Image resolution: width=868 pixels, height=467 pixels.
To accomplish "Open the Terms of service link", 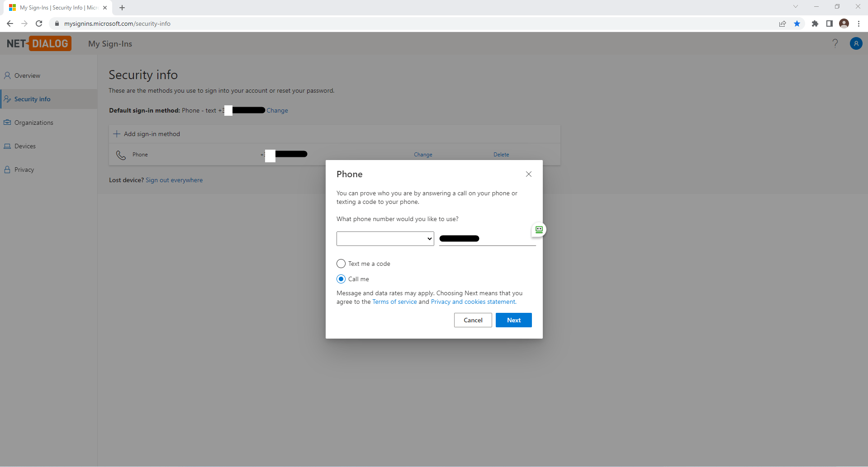I will click(x=394, y=302).
